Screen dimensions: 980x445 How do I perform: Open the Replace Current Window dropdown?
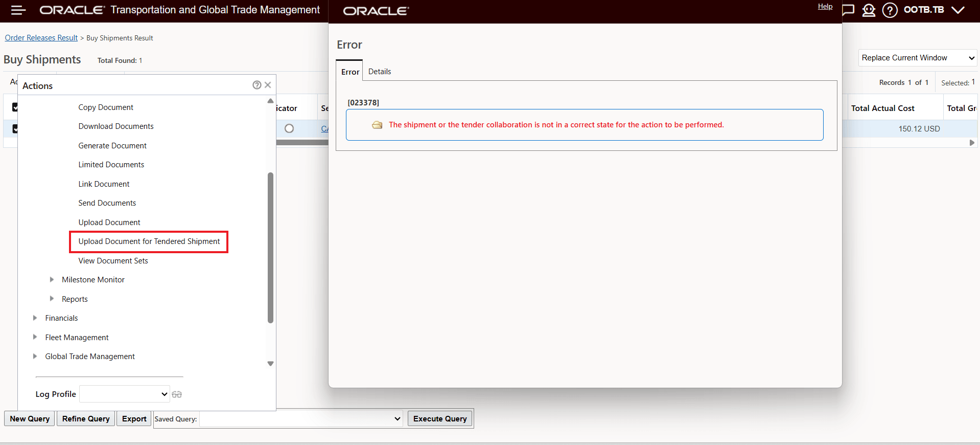[918, 58]
